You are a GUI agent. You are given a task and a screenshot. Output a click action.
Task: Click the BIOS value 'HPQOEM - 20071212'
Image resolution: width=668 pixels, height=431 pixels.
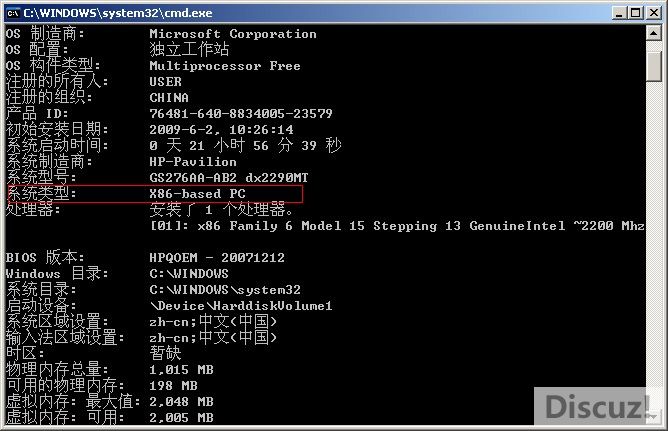point(217,258)
